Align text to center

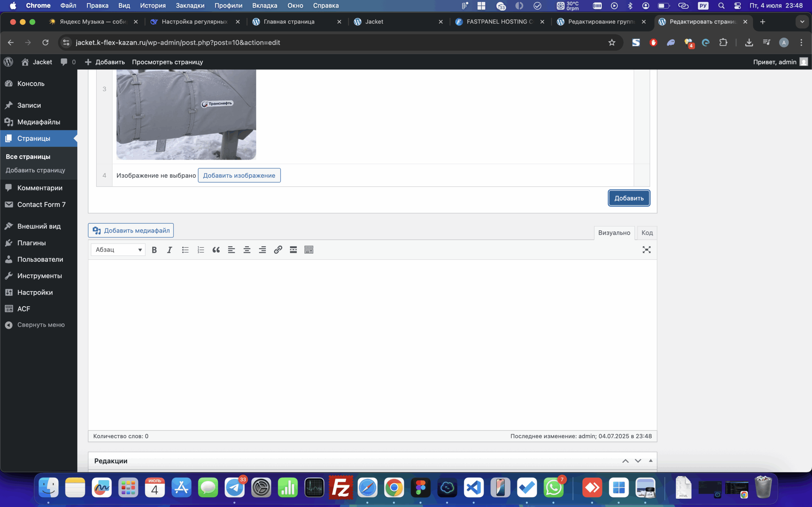[247, 250]
